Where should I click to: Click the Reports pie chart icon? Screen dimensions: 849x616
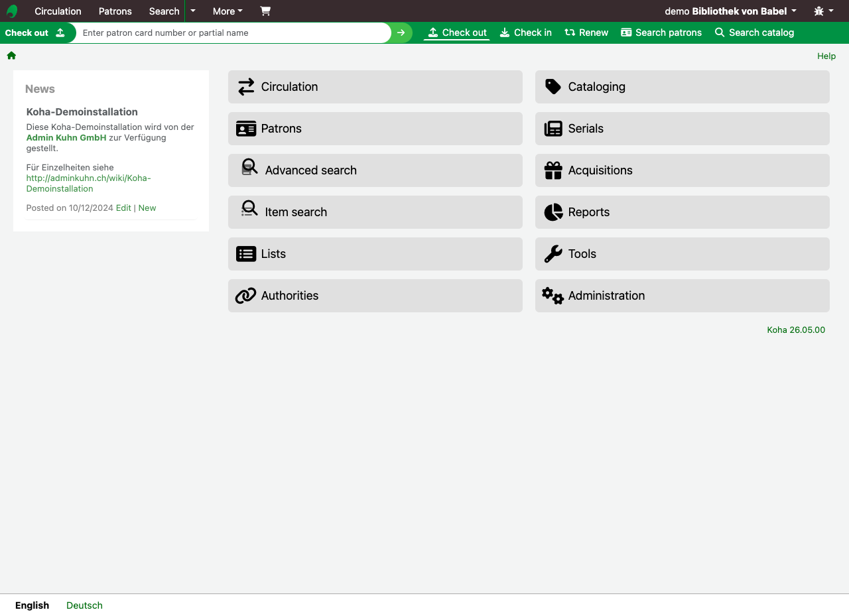[553, 212]
